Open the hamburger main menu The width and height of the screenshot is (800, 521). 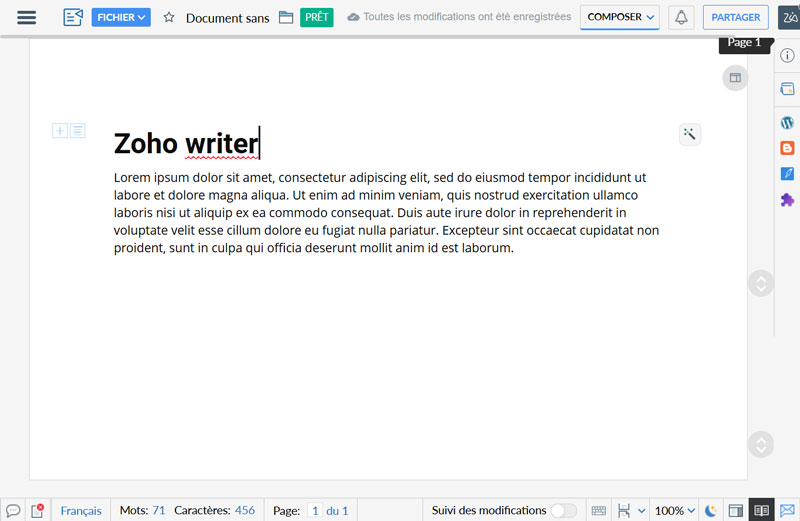(27, 17)
